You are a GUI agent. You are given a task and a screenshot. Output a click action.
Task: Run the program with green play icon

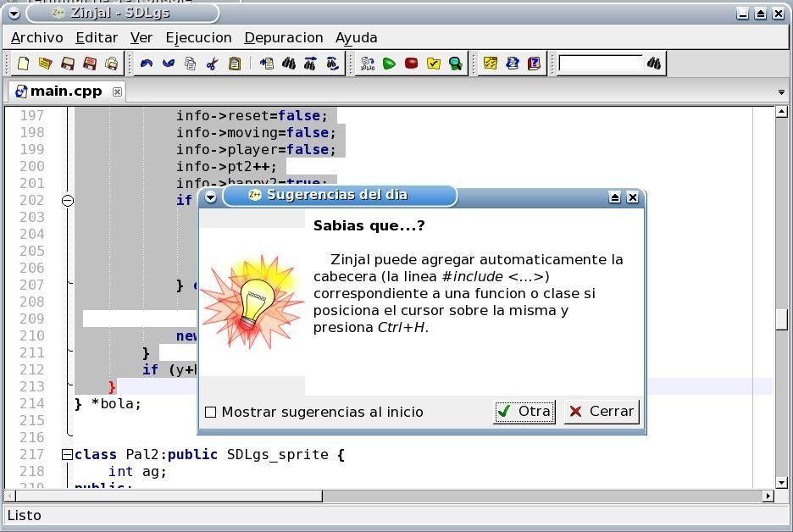tap(389, 64)
